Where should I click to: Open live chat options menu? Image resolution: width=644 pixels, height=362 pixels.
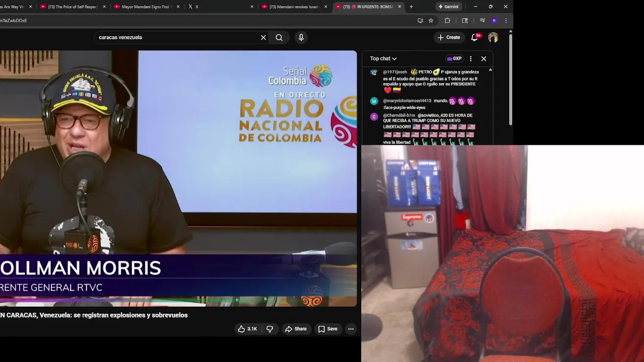pyautogui.click(x=470, y=58)
